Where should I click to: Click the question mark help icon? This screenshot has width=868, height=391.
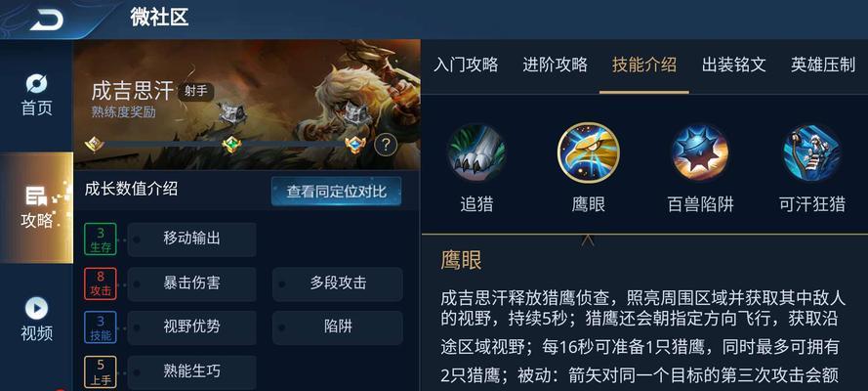click(x=386, y=145)
